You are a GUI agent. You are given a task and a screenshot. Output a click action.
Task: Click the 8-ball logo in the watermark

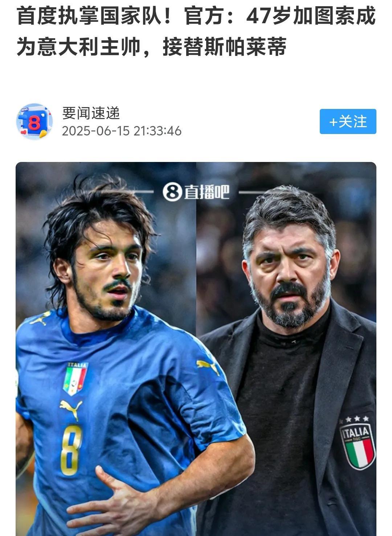pos(172,192)
